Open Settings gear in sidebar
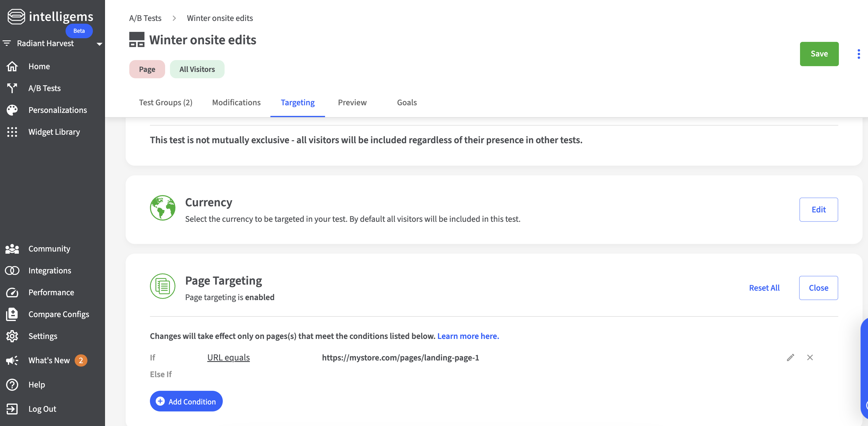This screenshot has height=426, width=868. click(x=12, y=336)
